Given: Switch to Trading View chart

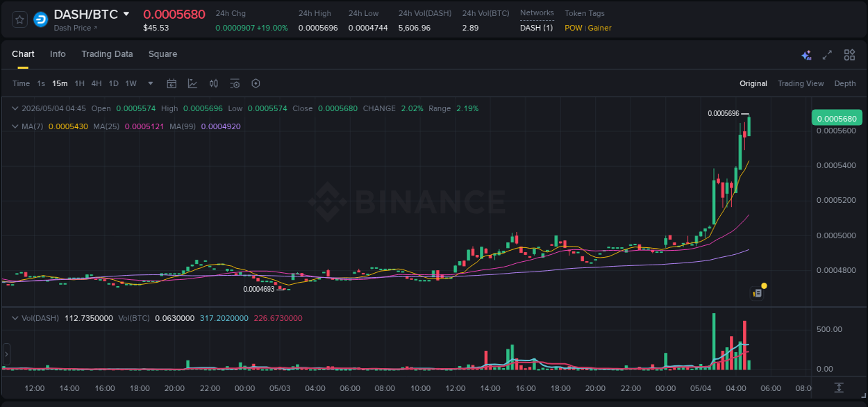Looking at the screenshot, I should click(x=801, y=83).
